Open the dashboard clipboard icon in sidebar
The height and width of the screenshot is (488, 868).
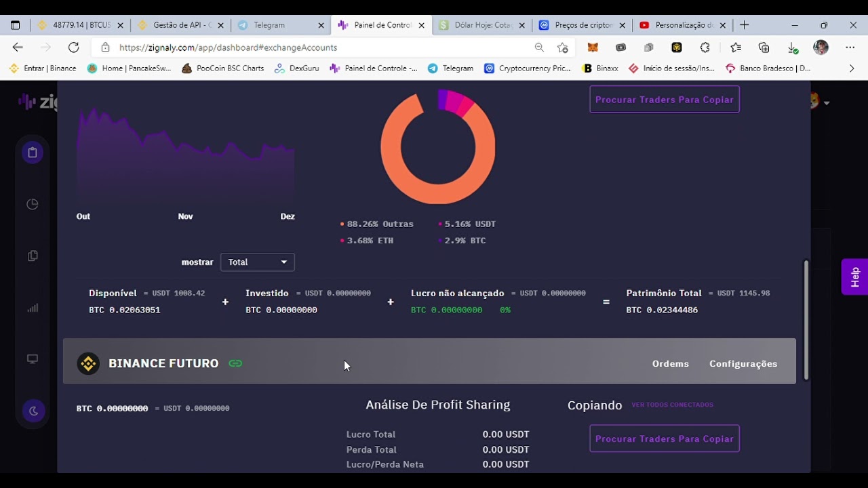click(x=32, y=152)
